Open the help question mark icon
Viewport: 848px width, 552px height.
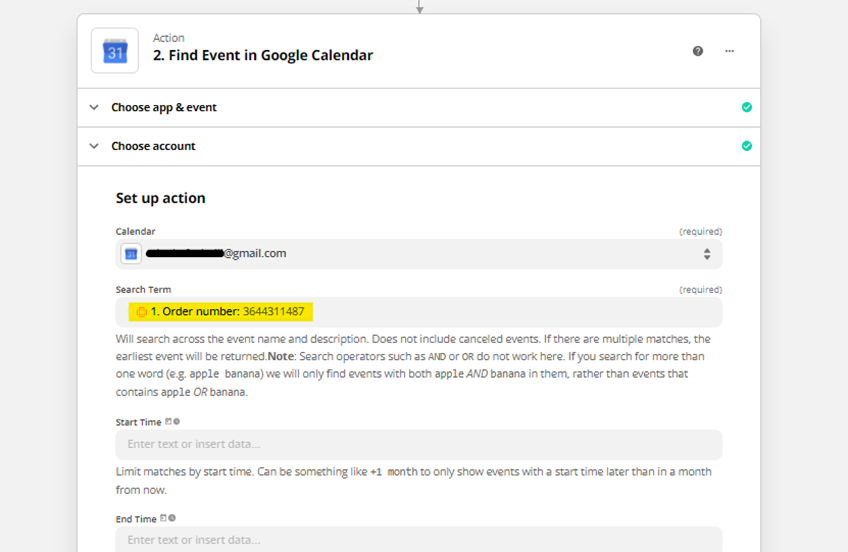coord(698,51)
